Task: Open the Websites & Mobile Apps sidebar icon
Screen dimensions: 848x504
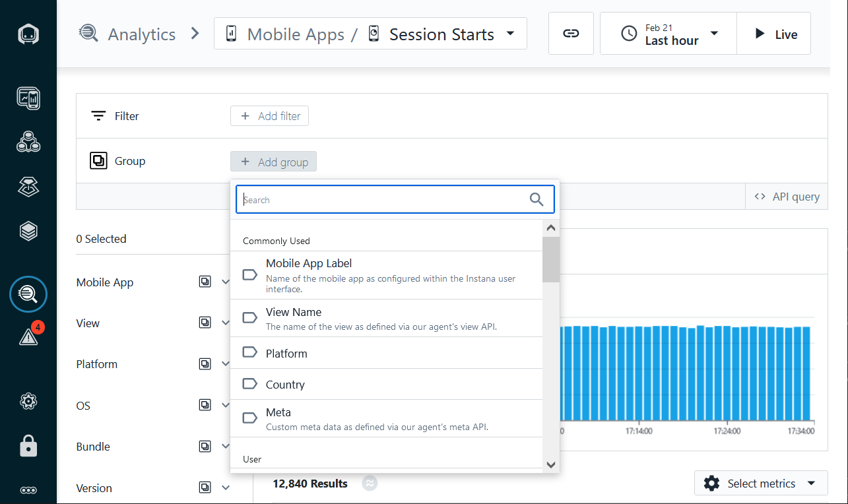Action: (x=28, y=98)
